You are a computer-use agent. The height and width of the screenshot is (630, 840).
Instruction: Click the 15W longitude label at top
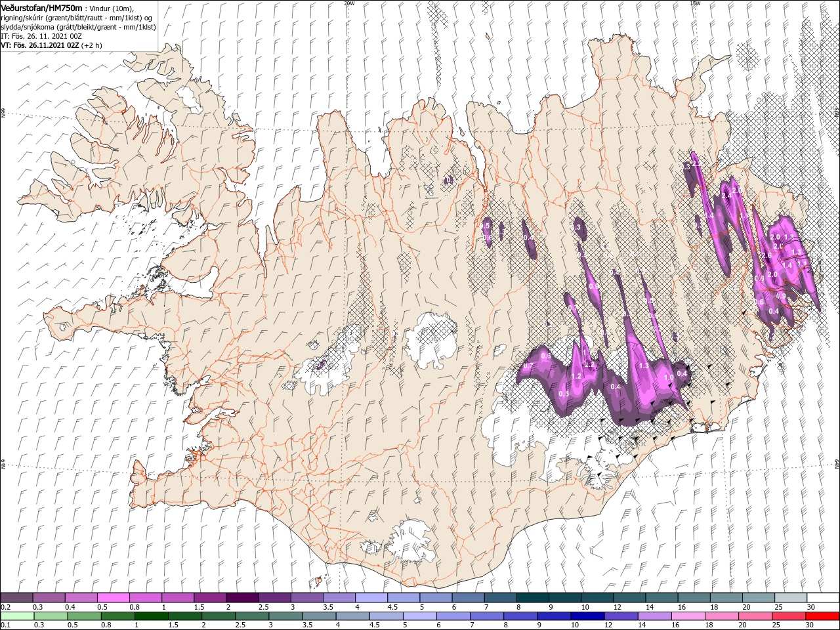[695, 3]
